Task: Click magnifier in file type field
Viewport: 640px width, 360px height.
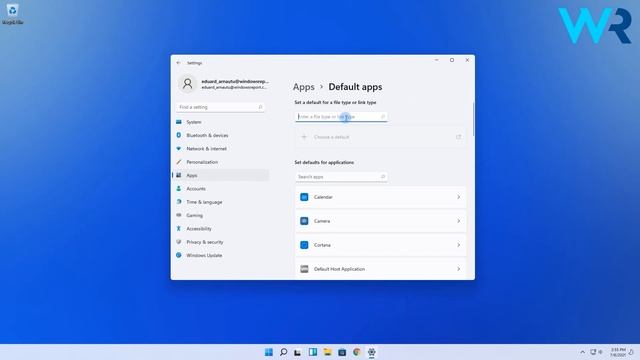Action: click(x=383, y=117)
